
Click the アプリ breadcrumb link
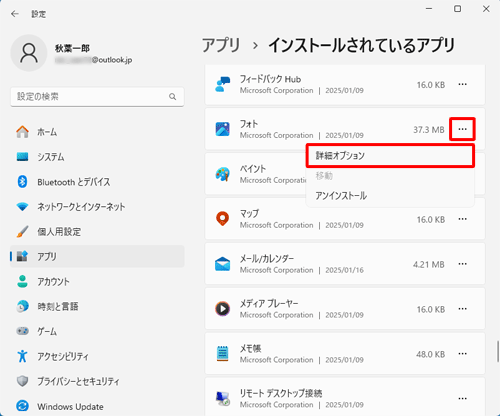click(221, 45)
